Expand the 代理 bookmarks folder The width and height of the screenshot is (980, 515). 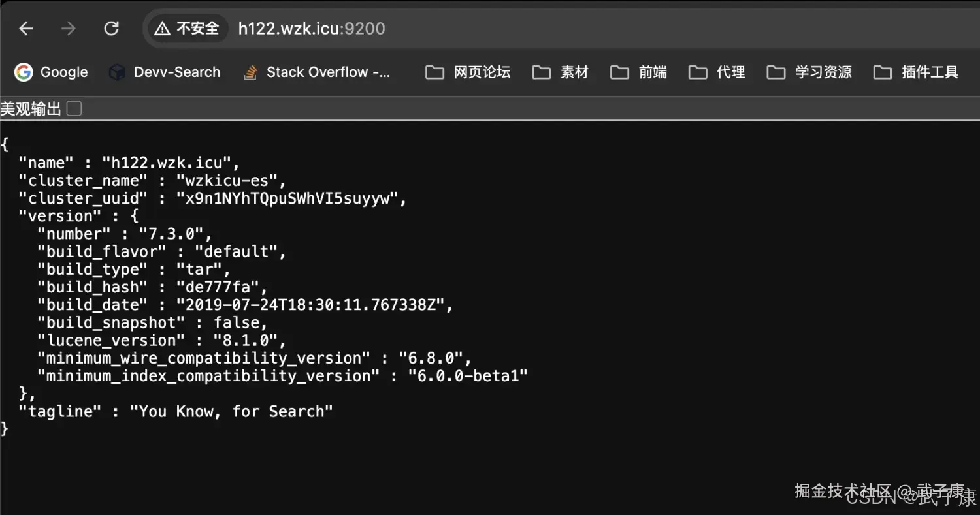click(x=717, y=72)
